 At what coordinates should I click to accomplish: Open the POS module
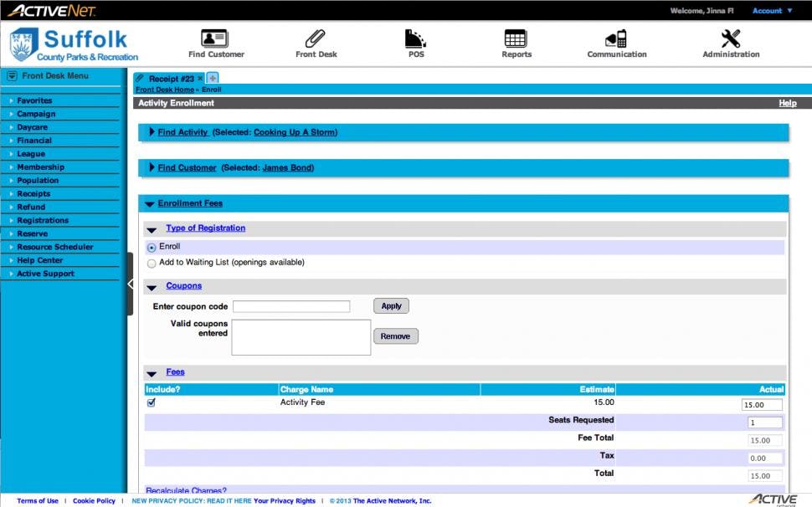pos(415,39)
